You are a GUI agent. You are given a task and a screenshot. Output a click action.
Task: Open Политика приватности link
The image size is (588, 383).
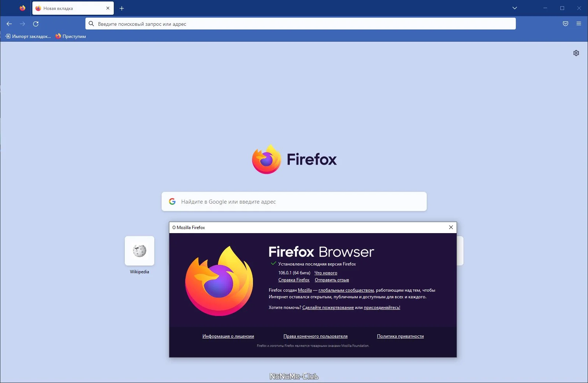(x=400, y=336)
